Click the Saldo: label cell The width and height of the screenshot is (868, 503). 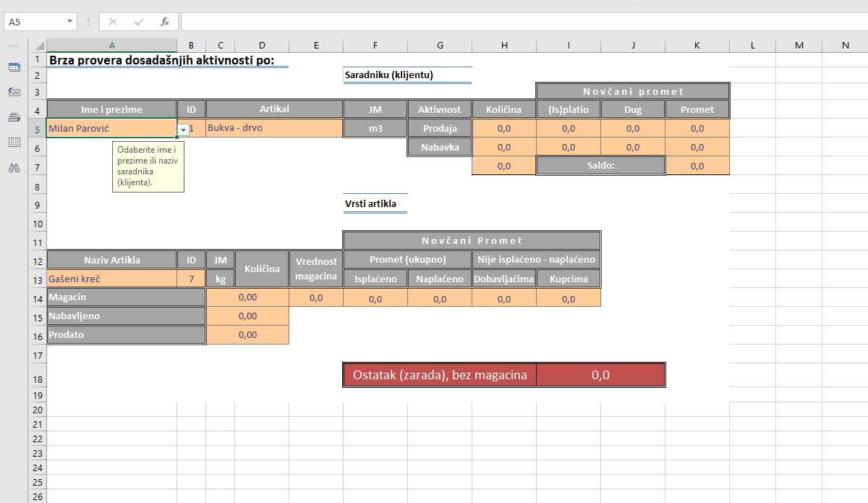tap(600, 166)
